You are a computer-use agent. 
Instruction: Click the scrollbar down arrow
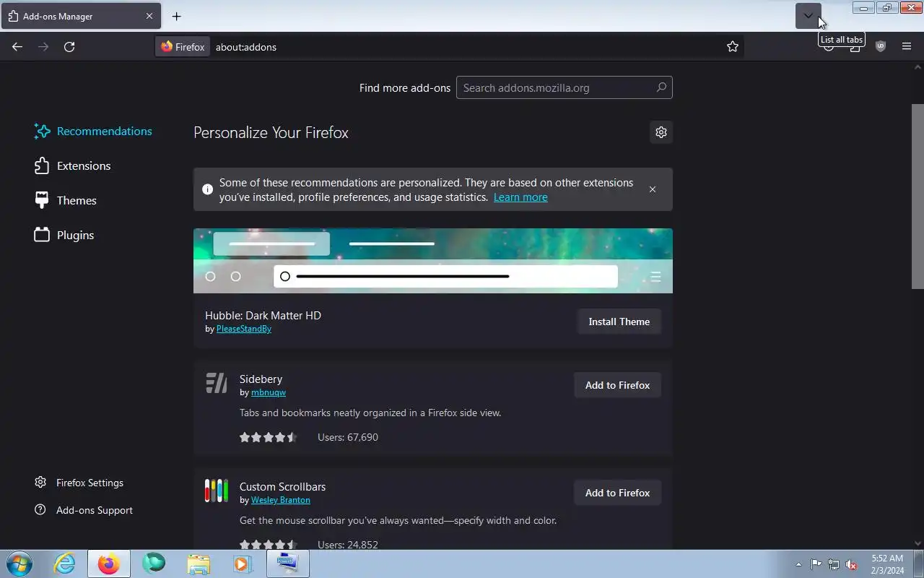point(918,543)
